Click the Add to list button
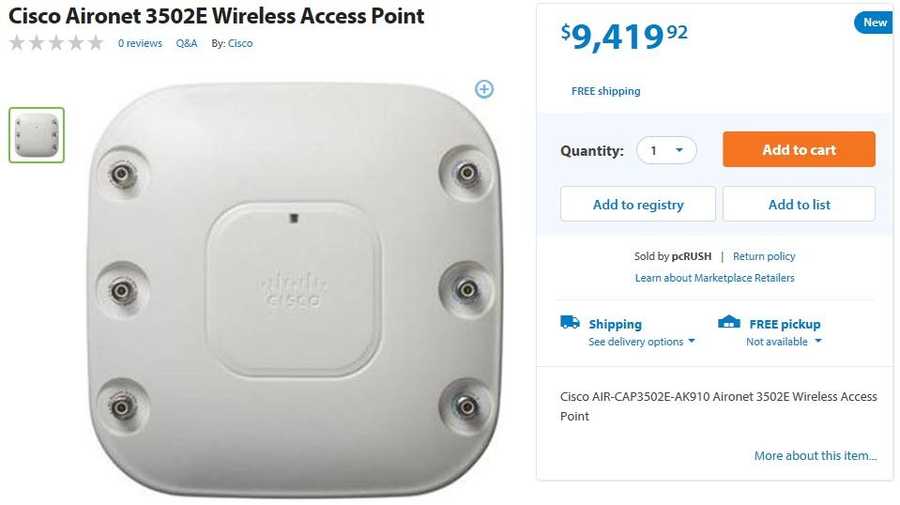Screen dimensions: 900x505 point(799,205)
